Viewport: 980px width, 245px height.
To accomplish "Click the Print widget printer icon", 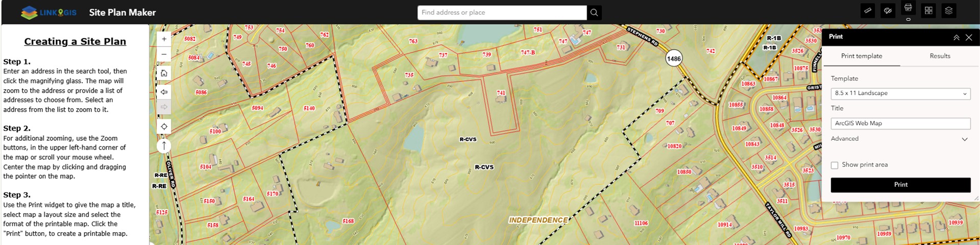I will pos(908,8).
